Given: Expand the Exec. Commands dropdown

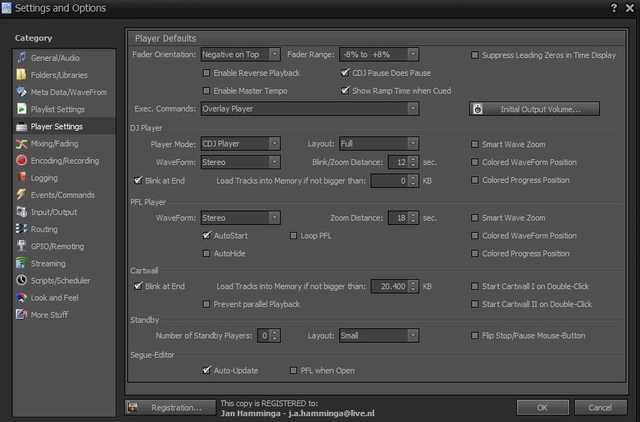Looking at the screenshot, I should (x=310, y=109).
